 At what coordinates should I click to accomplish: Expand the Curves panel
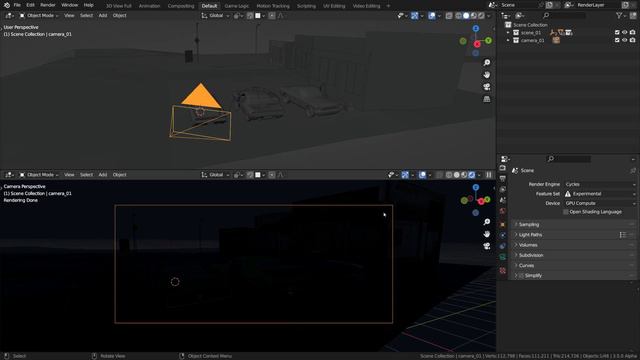573,265
